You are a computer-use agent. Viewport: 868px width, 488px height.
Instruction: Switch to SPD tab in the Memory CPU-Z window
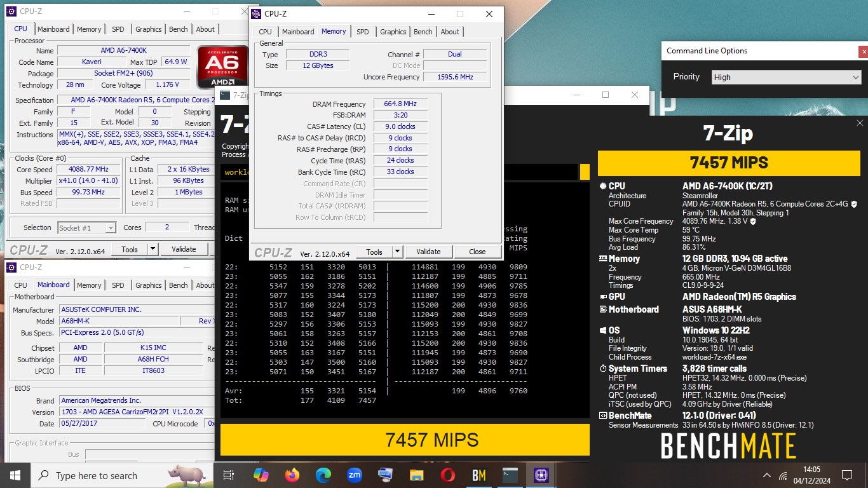pos(362,32)
